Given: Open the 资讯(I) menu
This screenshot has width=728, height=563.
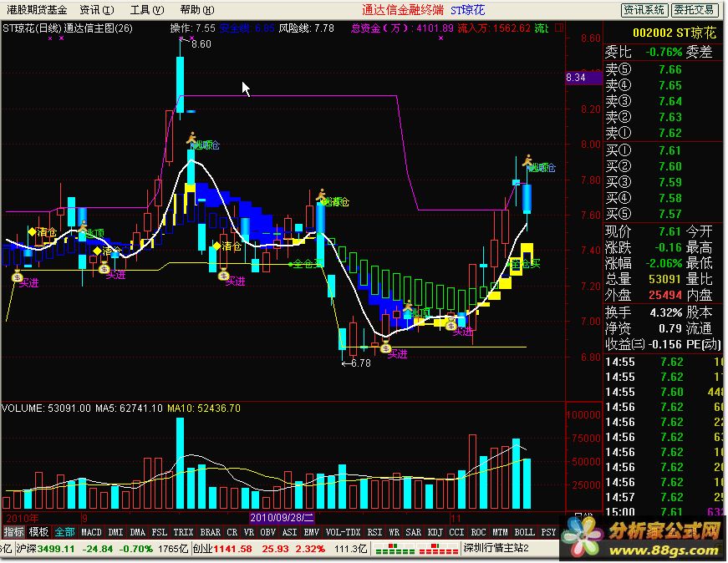Looking at the screenshot, I should click(x=97, y=10).
